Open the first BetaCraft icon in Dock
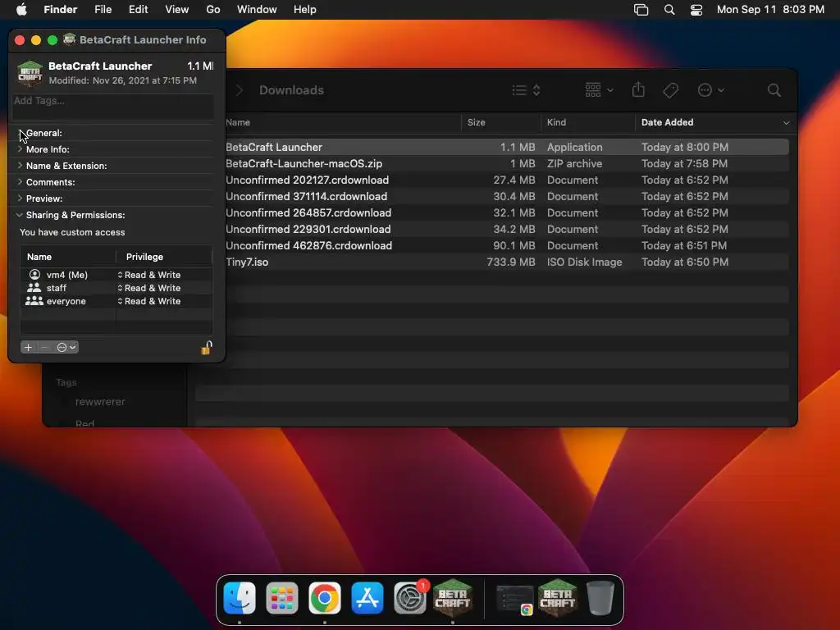Screen dimensions: 840x630 pyautogui.click(x=453, y=597)
